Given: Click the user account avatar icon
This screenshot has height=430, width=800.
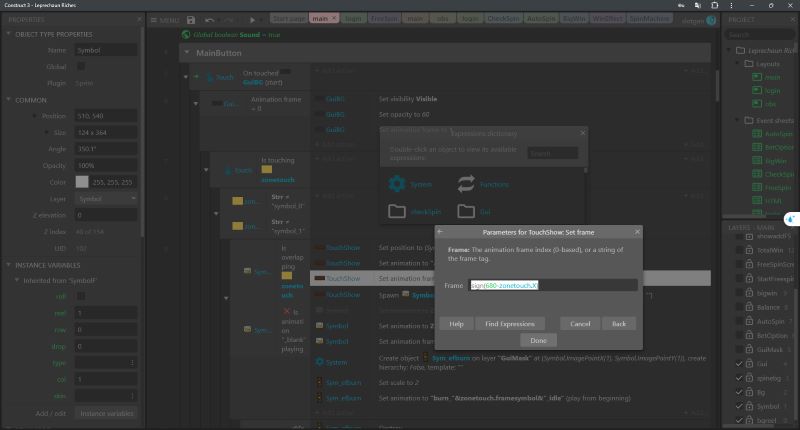Looking at the screenshot, I should pos(711,20).
